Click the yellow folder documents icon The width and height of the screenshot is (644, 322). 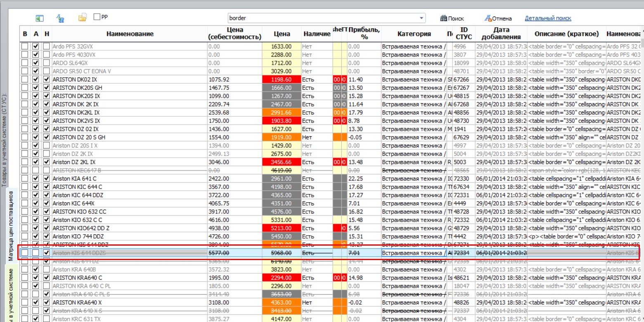click(x=83, y=17)
